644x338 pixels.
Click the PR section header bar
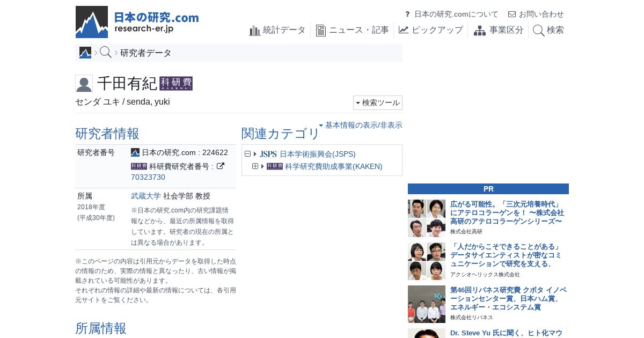488,189
